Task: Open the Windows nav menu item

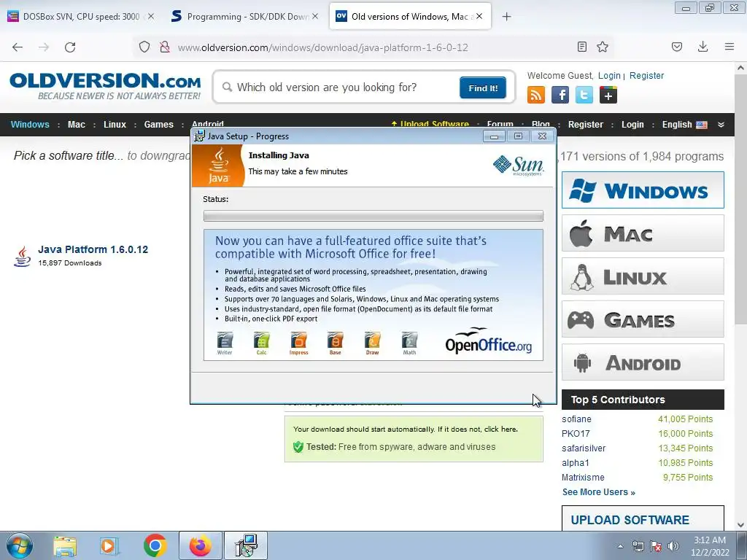Action: pos(30,124)
